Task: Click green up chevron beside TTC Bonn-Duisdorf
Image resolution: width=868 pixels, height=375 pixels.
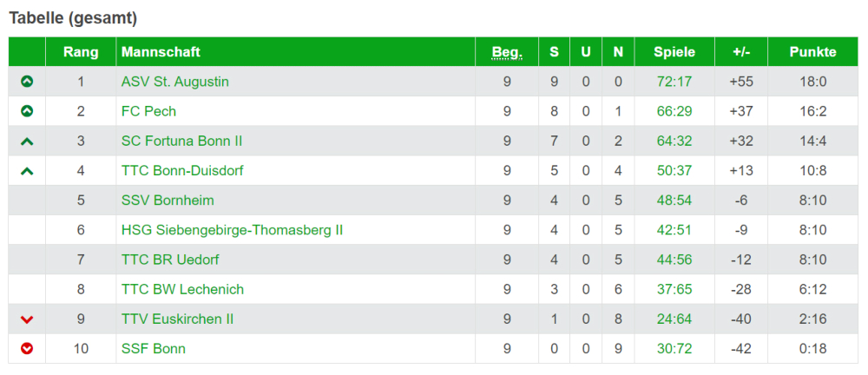Action: pos(27,171)
